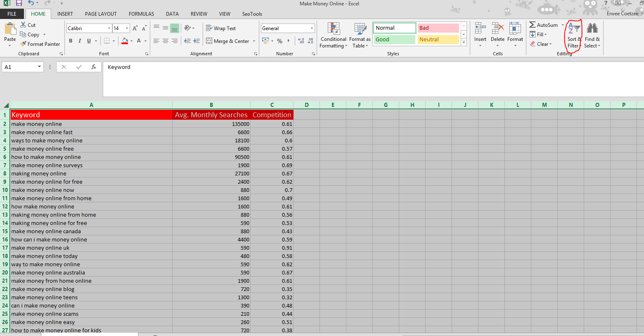Click the Delete cells icon

(x=497, y=29)
